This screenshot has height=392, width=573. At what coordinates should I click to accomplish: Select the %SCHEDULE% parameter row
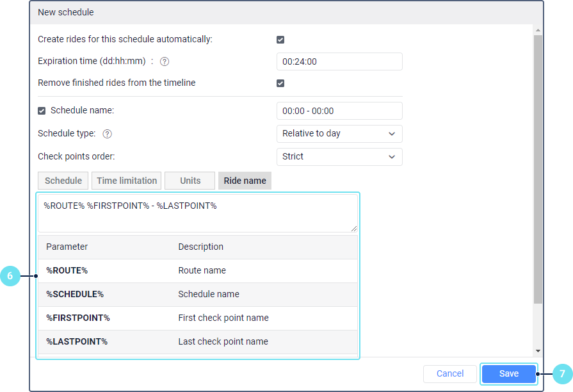197,295
